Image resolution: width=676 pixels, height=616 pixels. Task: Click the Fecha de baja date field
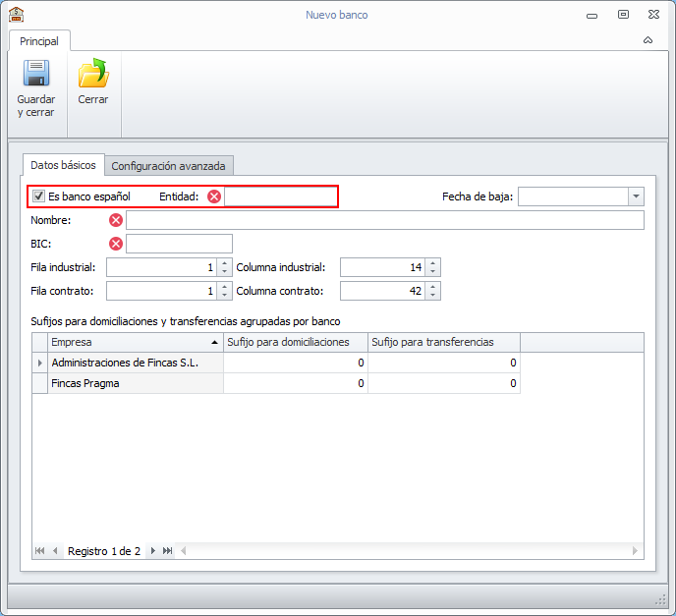(573, 196)
